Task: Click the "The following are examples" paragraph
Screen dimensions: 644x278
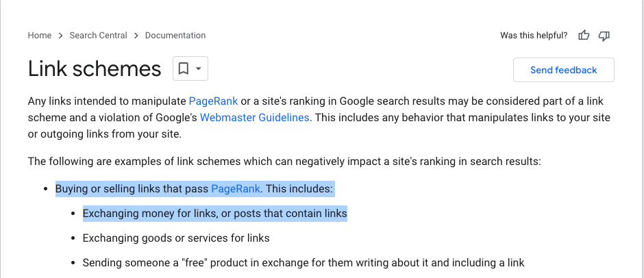Action: 284,162
